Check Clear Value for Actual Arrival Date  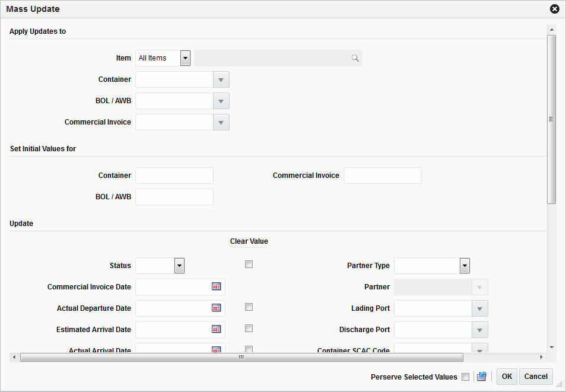click(x=249, y=349)
